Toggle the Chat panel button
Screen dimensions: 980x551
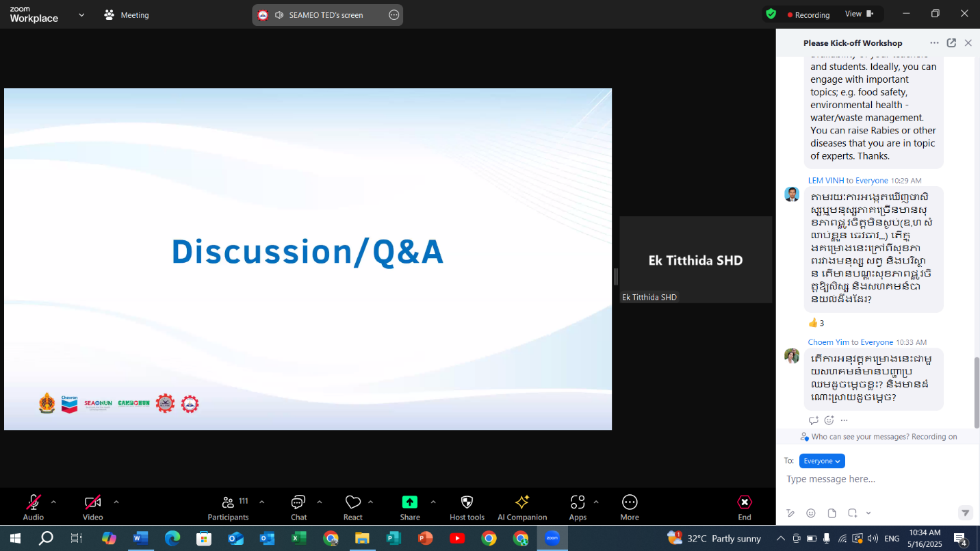[298, 502]
